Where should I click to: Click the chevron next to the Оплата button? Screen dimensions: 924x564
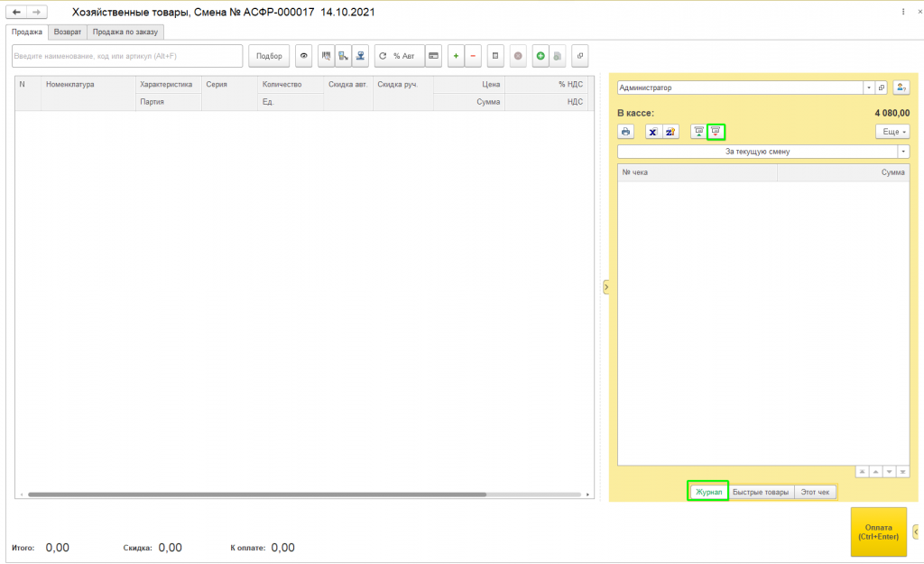916,532
